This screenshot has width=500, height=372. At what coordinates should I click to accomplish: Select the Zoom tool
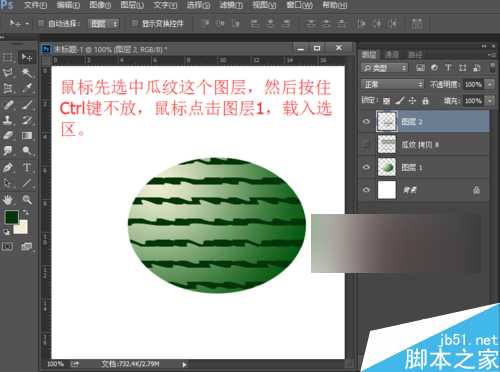point(27,200)
